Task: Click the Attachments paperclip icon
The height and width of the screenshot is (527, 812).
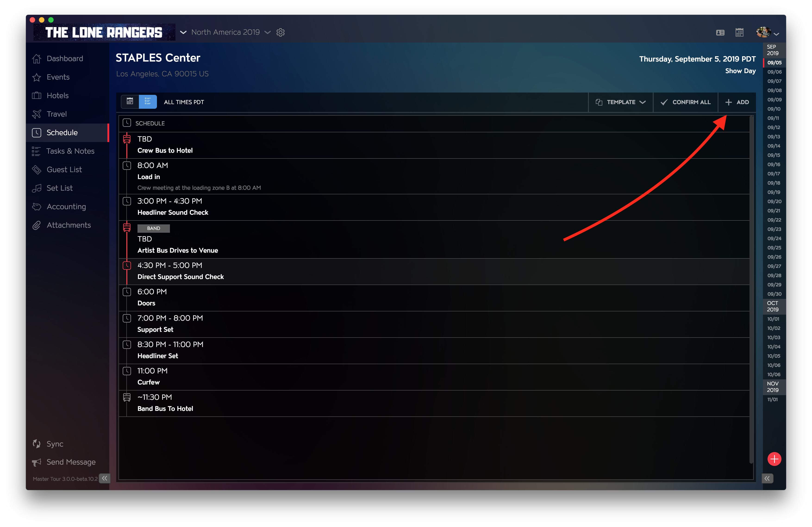Action: tap(37, 225)
